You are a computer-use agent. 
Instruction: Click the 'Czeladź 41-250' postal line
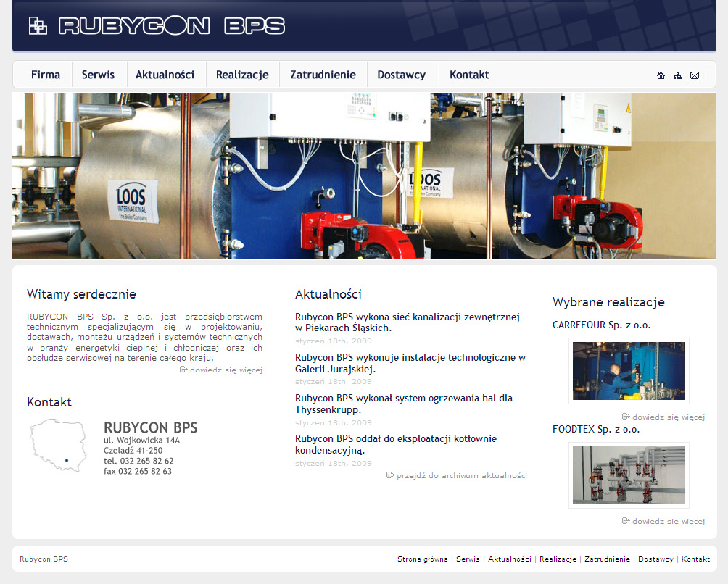133,451
